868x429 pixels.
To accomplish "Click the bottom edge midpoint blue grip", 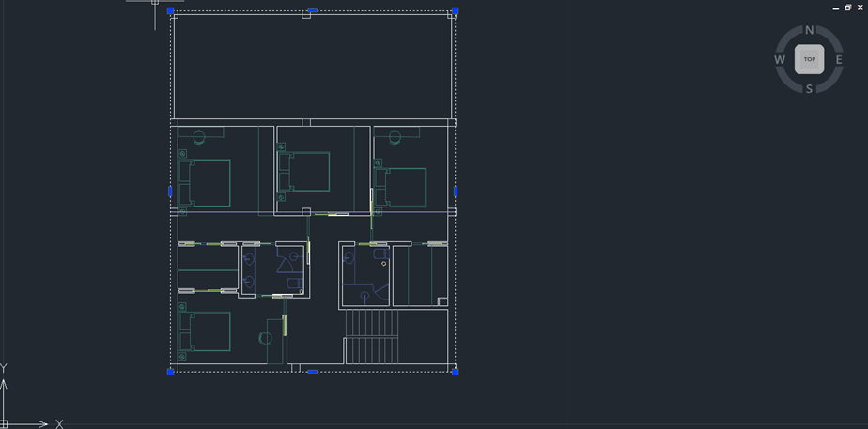I will 313,372.
